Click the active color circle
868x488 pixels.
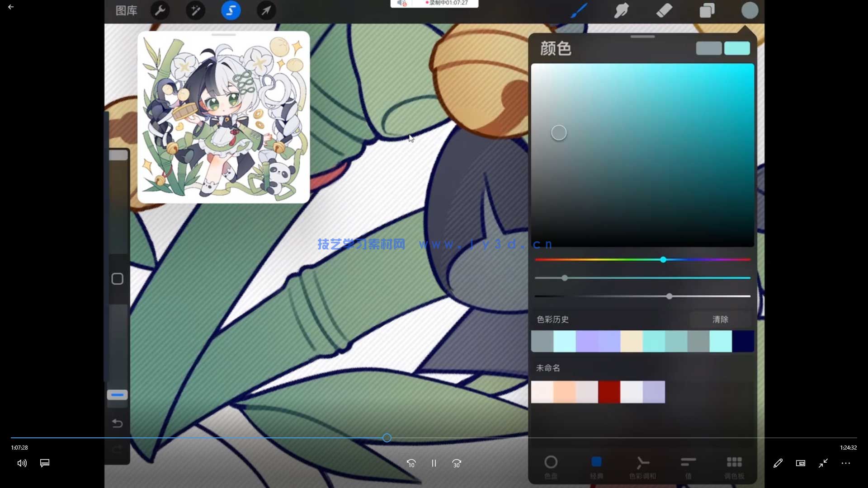coord(750,10)
